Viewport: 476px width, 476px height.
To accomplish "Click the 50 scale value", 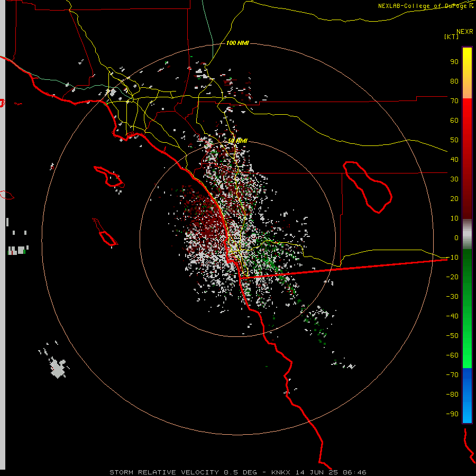I will click(454, 140).
